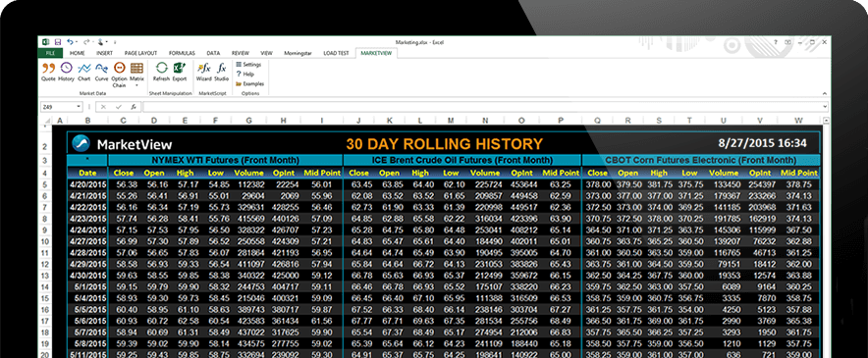The width and height of the screenshot is (868, 358).
Task: Open the MarketScript Studio
Action: click(222, 72)
